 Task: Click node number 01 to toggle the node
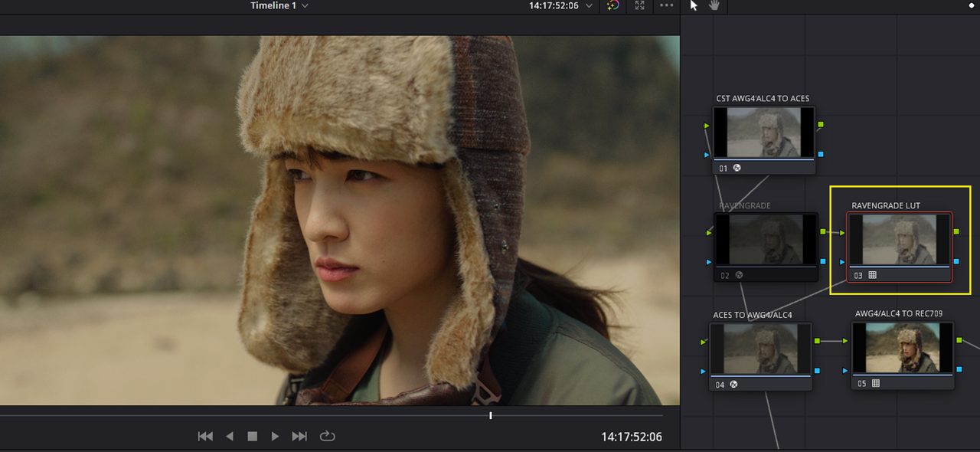724,168
